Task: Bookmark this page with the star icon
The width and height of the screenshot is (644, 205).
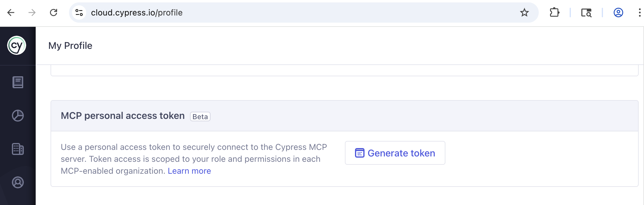Action: pyautogui.click(x=524, y=13)
